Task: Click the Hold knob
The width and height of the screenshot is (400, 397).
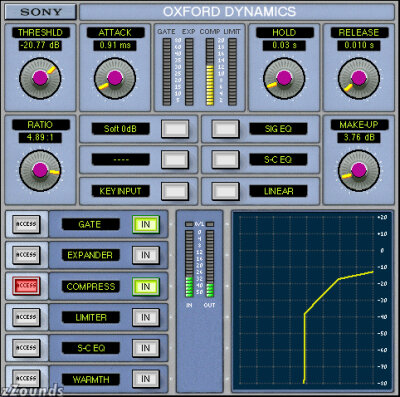Action: [284, 78]
